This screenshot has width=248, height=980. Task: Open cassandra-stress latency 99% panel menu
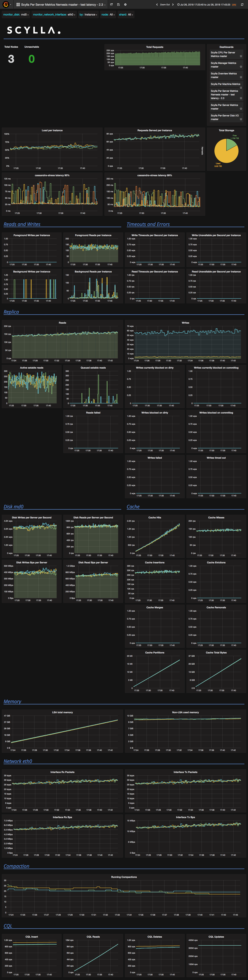click(x=154, y=175)
